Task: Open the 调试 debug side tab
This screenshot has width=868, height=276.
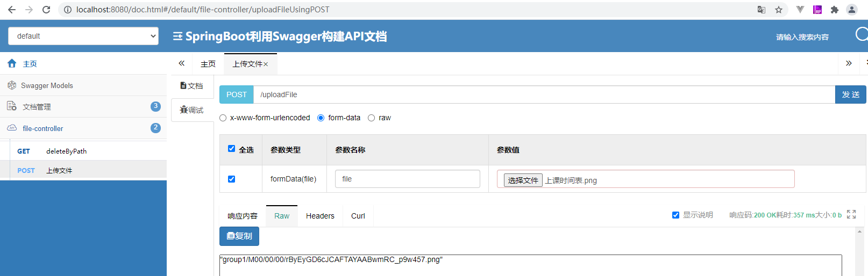Action: (x=192, y=110)
